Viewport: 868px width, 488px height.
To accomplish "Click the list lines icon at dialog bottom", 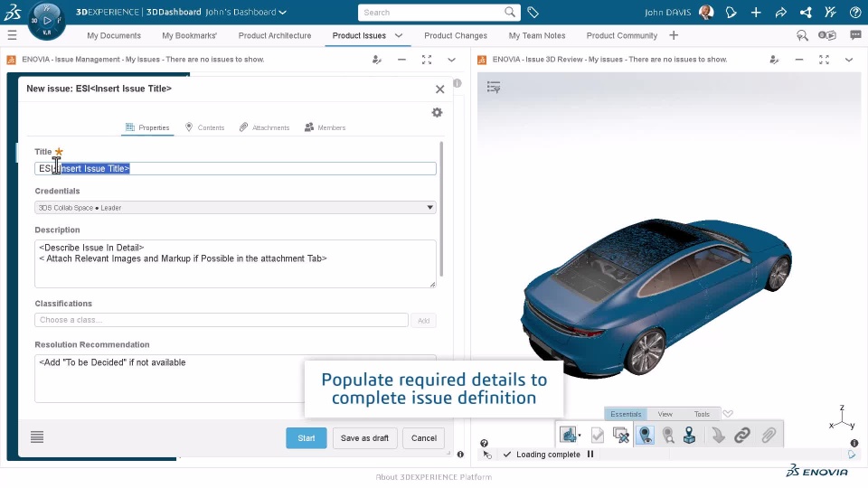I will pyautogui.click(x=37, y=437).
